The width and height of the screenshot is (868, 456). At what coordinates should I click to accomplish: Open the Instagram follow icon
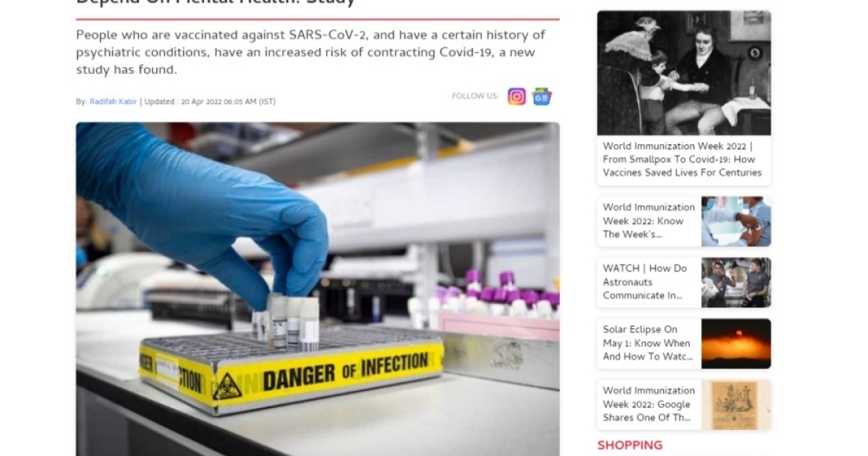[516, 96]
